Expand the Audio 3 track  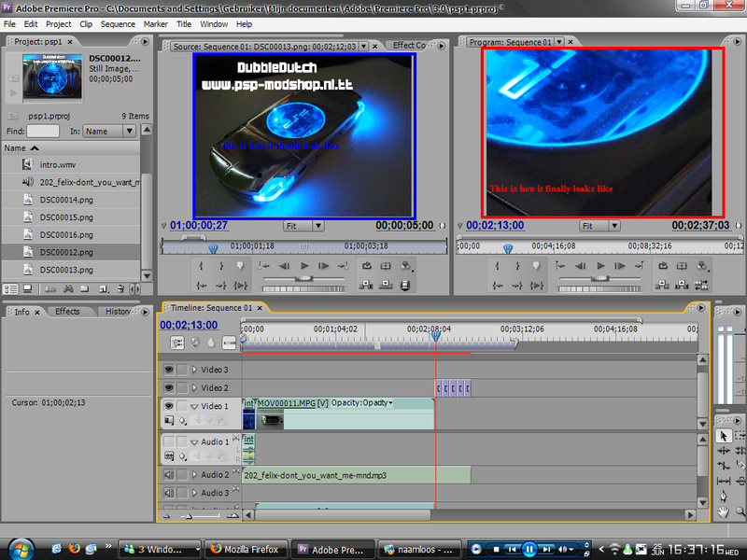(194, 493)
